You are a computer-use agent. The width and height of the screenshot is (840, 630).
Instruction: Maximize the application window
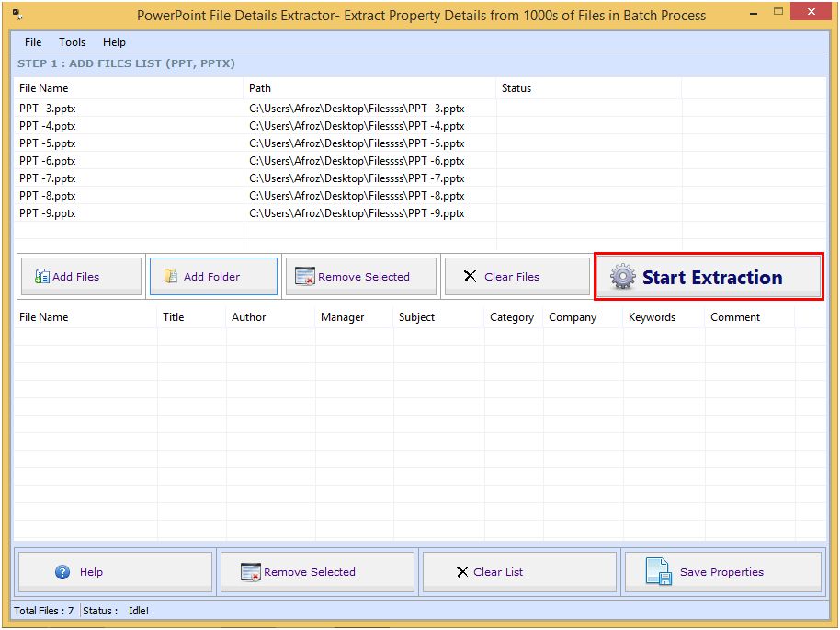coord(778,12)
